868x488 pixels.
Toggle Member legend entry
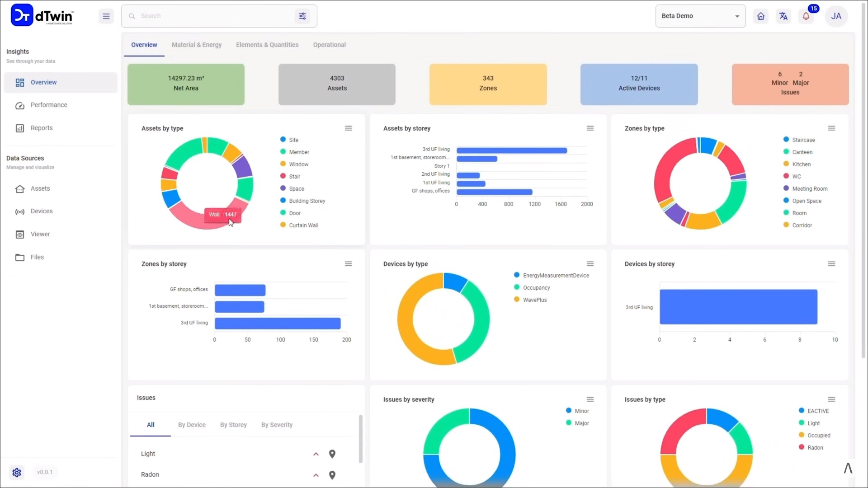[x=295, y=152]
